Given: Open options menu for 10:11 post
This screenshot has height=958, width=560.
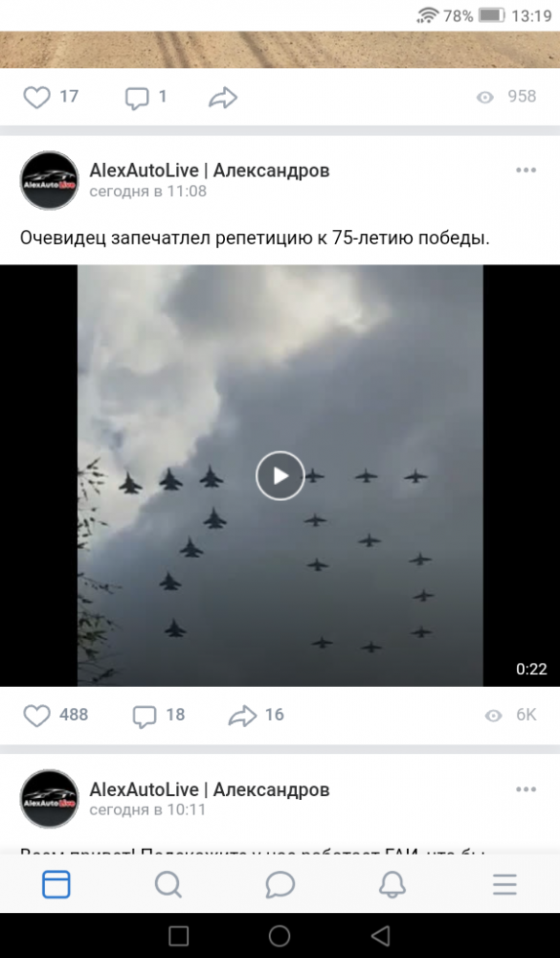Looking at the screenshot, I should pos(526,788).
